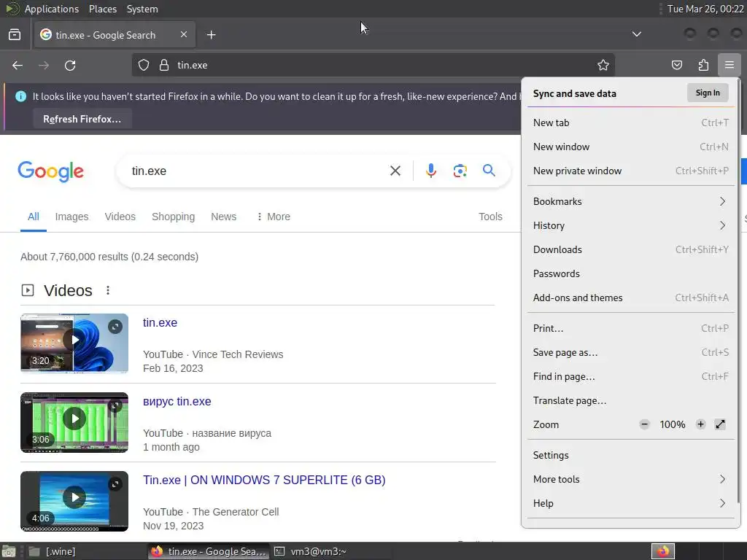
Task: Open a new tab with plus
Action: (x=211, y=35)
